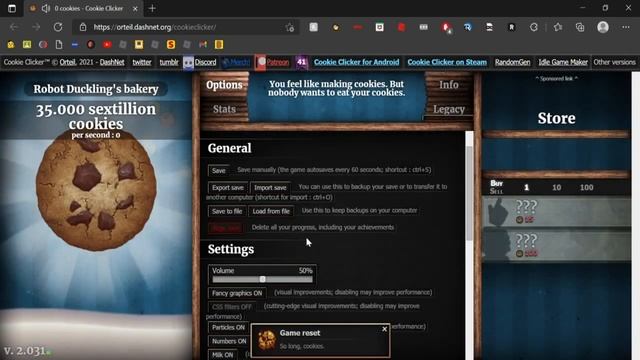Open the browser profile avatar

click(x=603, y=27)
